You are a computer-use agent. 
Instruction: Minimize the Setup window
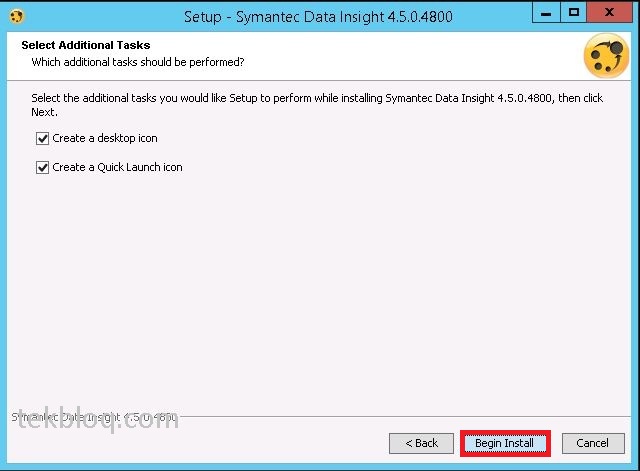coord(546,13)
